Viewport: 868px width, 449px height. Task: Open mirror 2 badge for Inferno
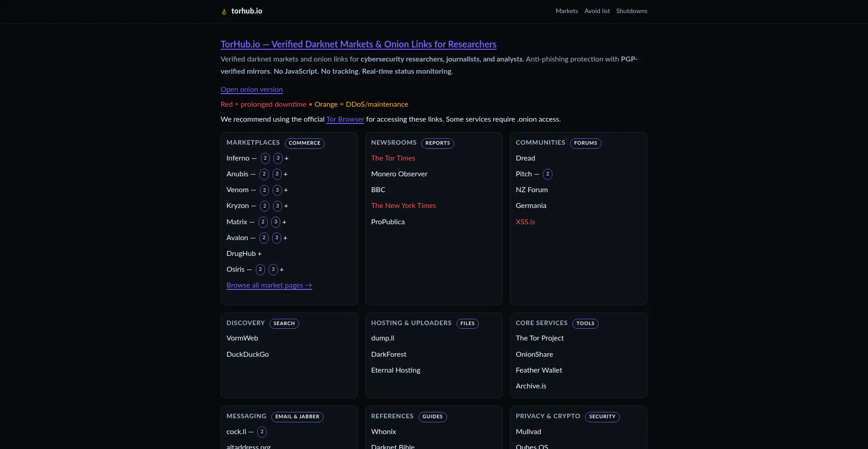(265, 158)
